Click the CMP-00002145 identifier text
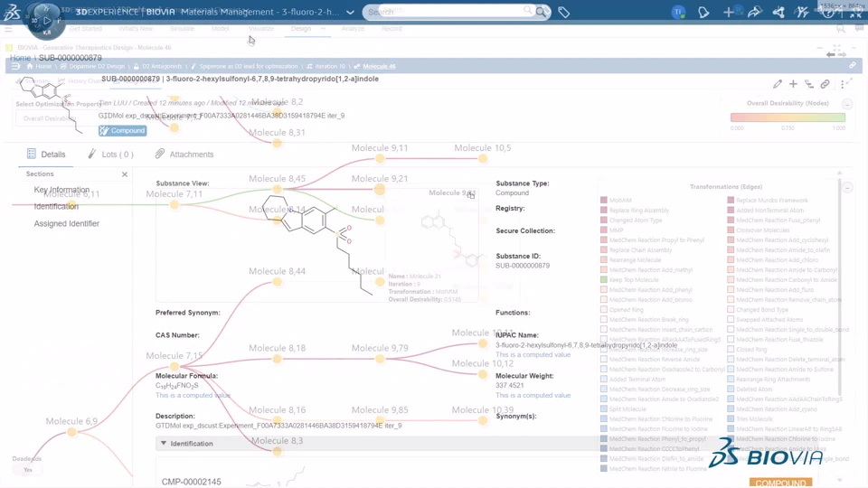This screenshot has width=868, height=488. pyautogui.click(x=191, y=482)
